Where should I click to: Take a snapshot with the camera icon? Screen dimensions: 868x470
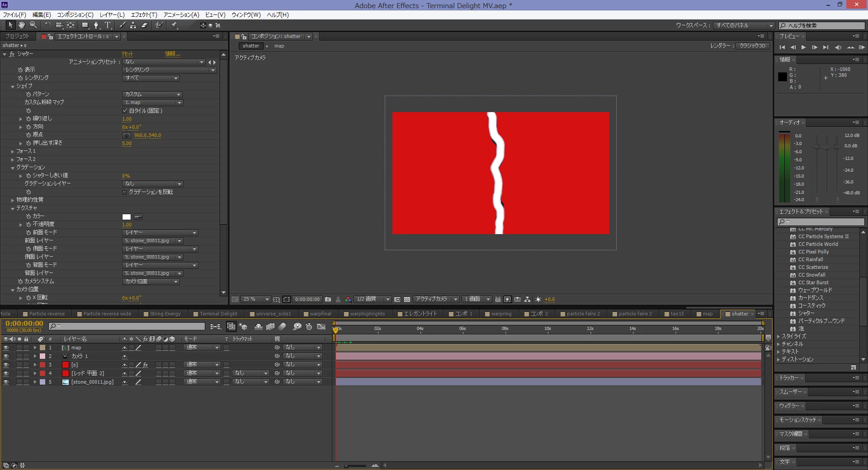[328, 299]
